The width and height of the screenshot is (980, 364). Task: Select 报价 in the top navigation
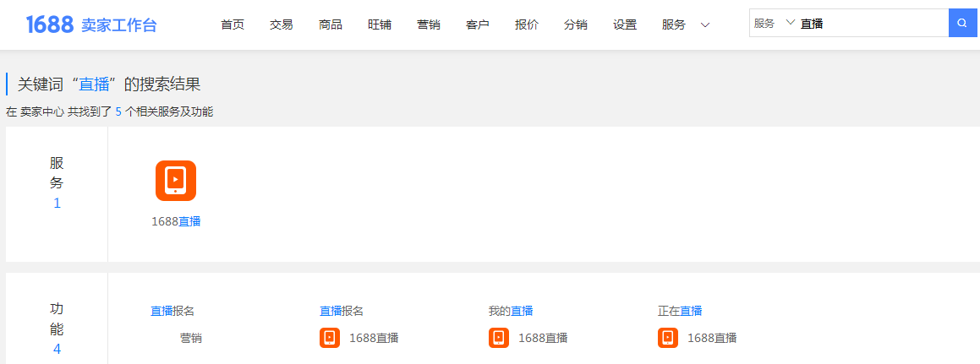[527, 24]
